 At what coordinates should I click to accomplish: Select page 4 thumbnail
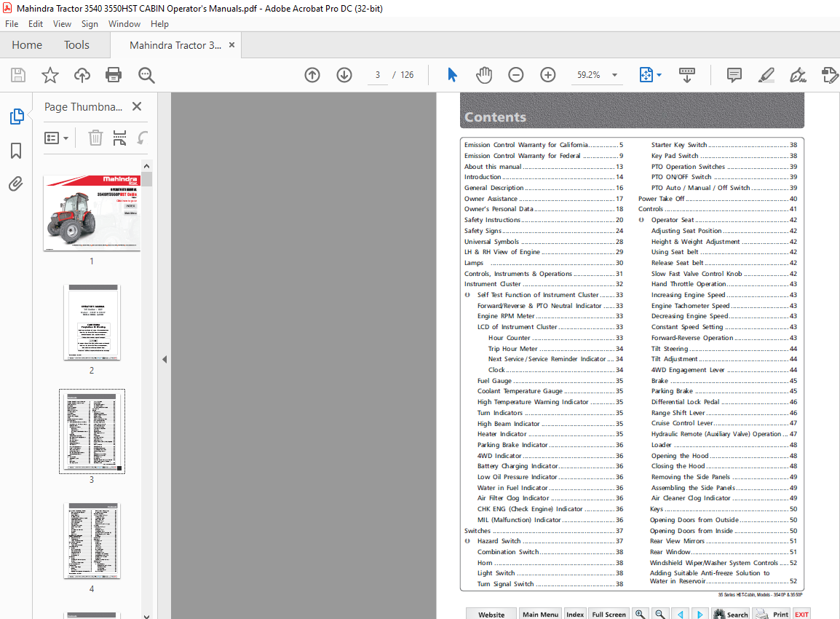click(x=92, y=541)
